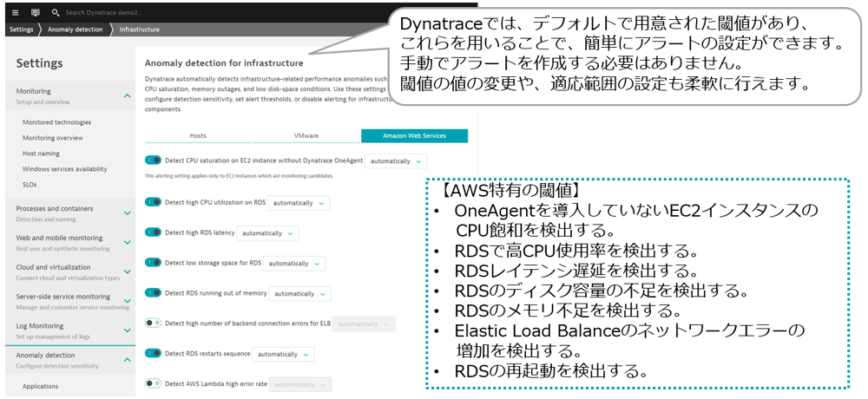Open Windows services availability settings
The width and height of the screenshot is (868, 399).
pyautogui.click(x=65, y=169)
